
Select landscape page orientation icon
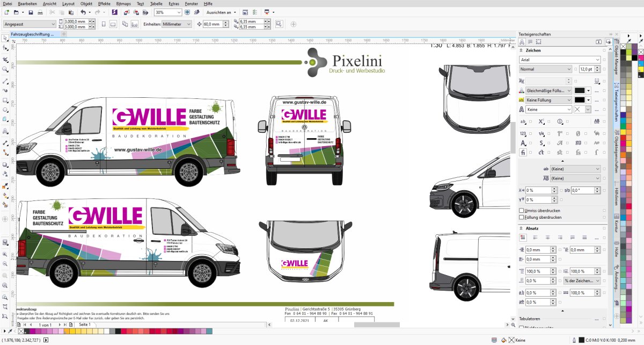(113, 24)
